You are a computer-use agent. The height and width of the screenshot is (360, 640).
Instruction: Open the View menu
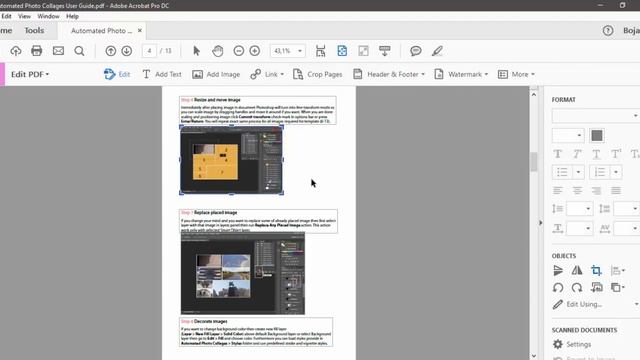[x=24, y=16]
